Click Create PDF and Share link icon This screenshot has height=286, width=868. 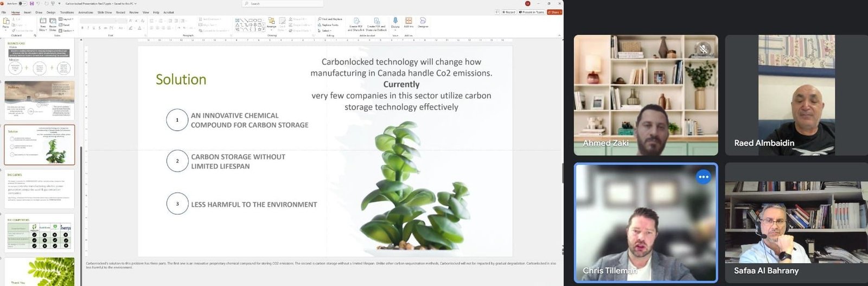point(356,24)
